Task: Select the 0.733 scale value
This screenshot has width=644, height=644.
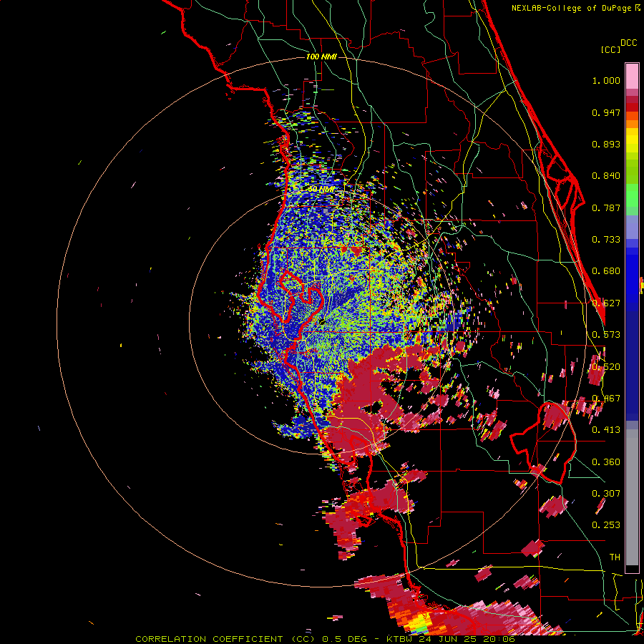Action: (606, 240)
